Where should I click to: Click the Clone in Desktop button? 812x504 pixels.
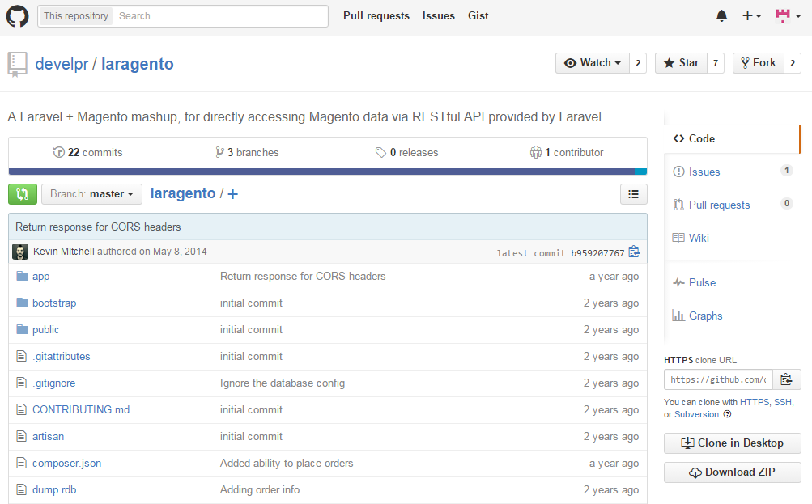pyautogui.click(x=732, y=443)
